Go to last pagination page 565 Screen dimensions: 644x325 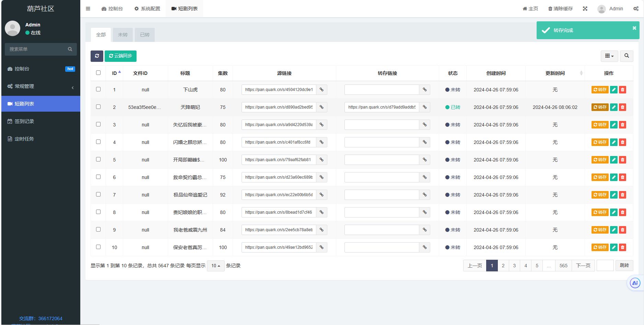tap(563, 266)
